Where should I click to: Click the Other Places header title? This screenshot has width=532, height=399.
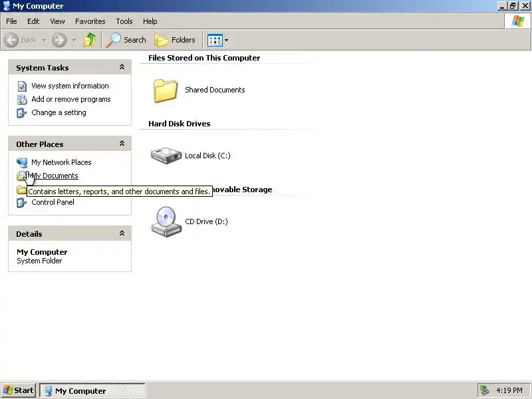[40, 144]
